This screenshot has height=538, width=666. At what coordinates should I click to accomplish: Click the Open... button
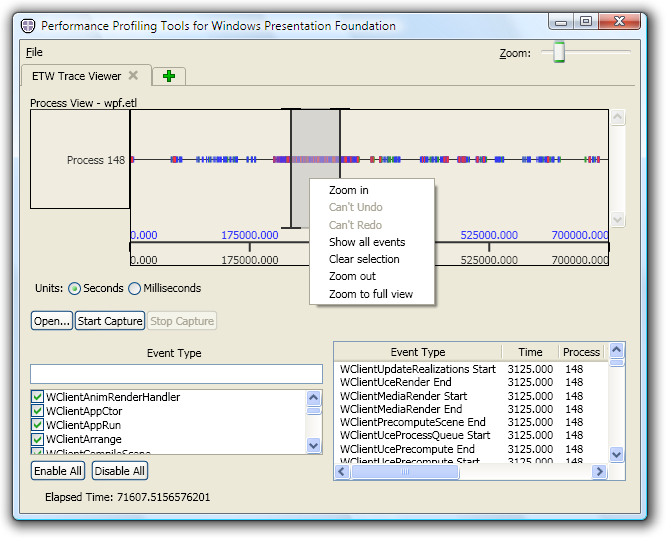coord(51,321)
